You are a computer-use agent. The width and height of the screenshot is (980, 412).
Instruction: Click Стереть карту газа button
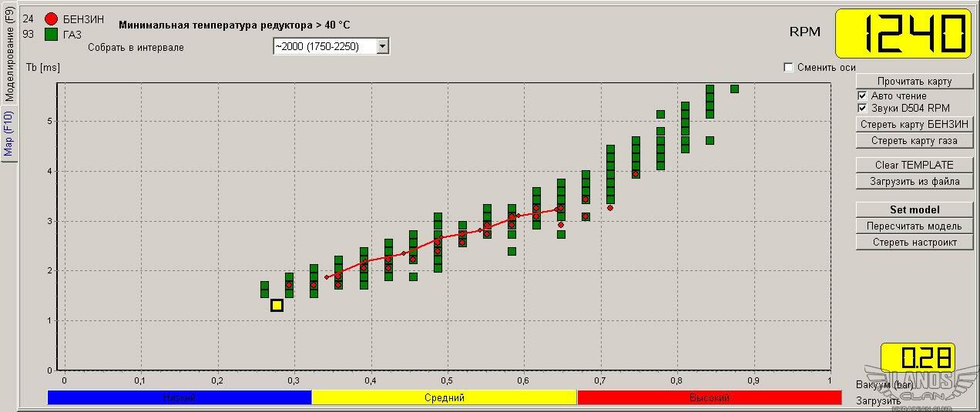coord(914,140)
